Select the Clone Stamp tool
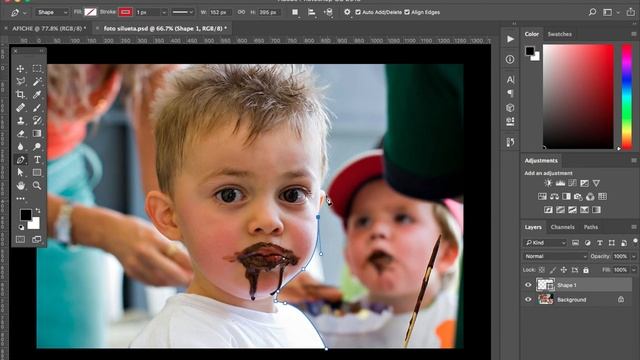 (20, 120)
